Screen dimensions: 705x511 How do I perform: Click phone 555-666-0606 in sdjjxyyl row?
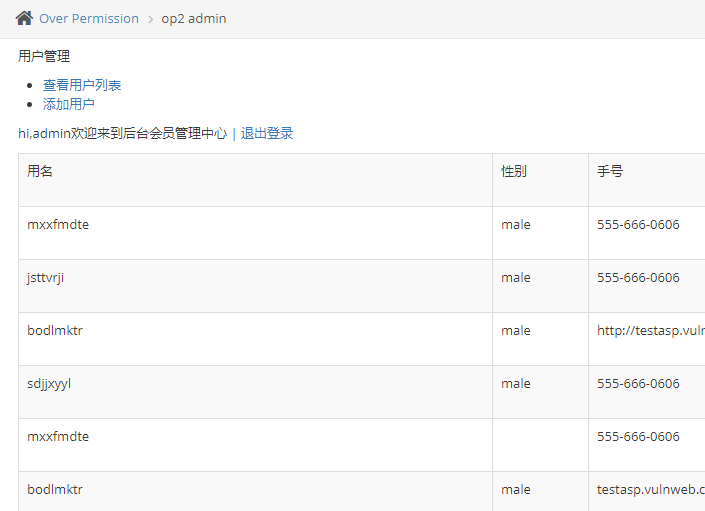tap(638, 384)
